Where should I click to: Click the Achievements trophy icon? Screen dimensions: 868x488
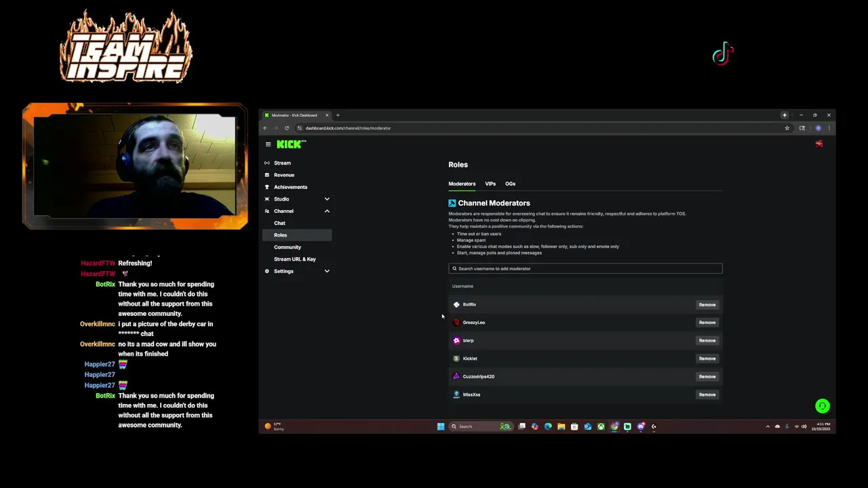point(267,187)
